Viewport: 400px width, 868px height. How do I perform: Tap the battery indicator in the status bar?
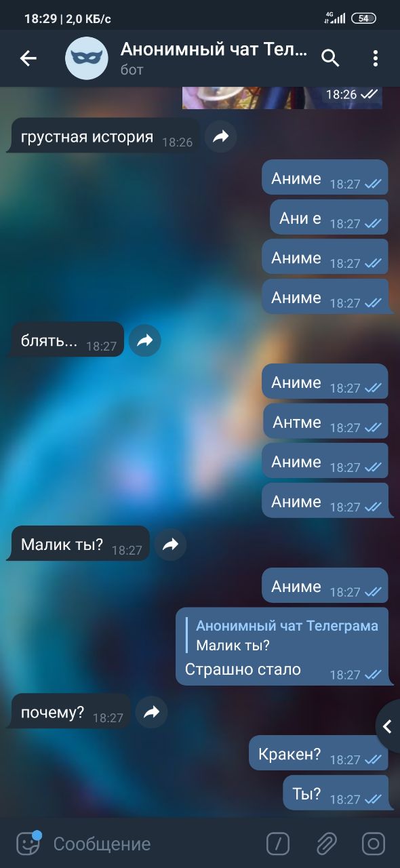point(363,18)
